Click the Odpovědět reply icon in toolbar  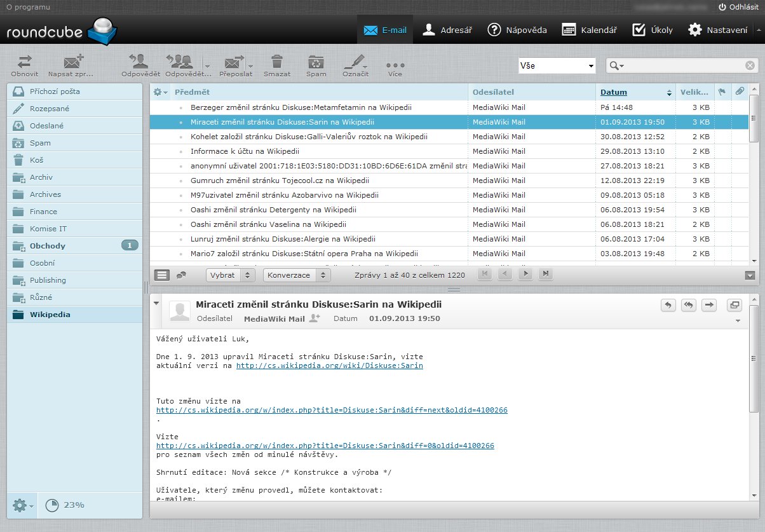pos(139,63)
